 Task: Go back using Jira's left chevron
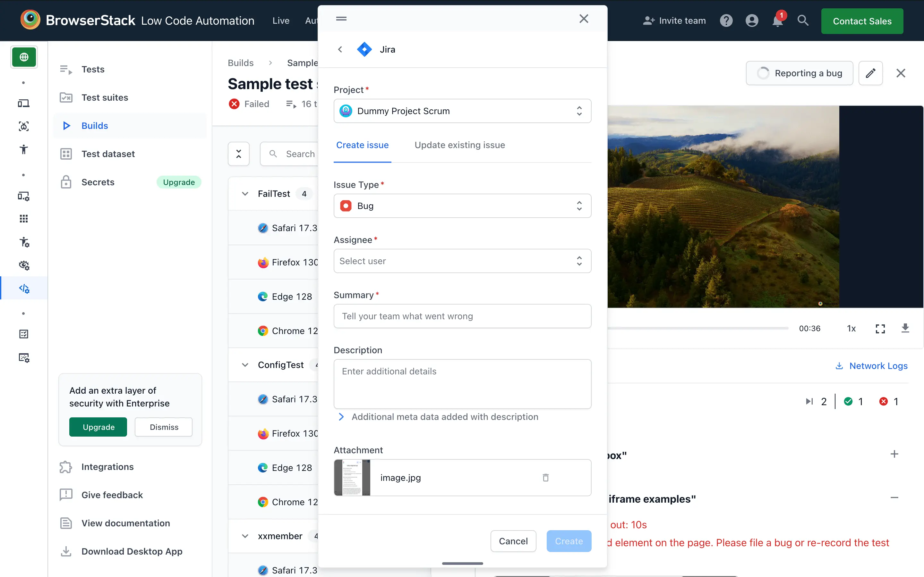tap(340, 49)
